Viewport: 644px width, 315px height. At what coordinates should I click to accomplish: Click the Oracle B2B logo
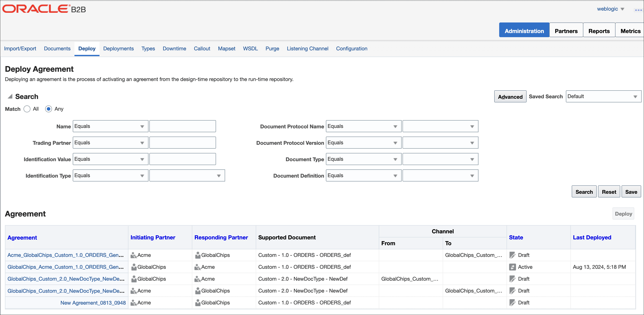tap(44, 9)
